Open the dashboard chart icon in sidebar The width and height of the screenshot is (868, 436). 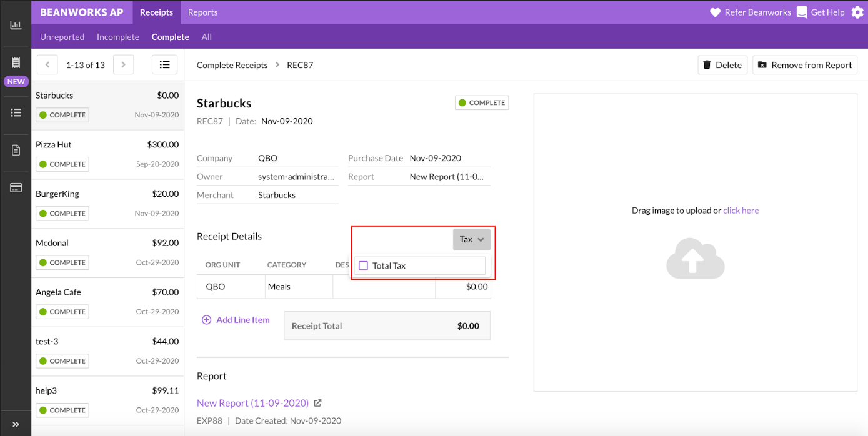click(x=16, y=25)
